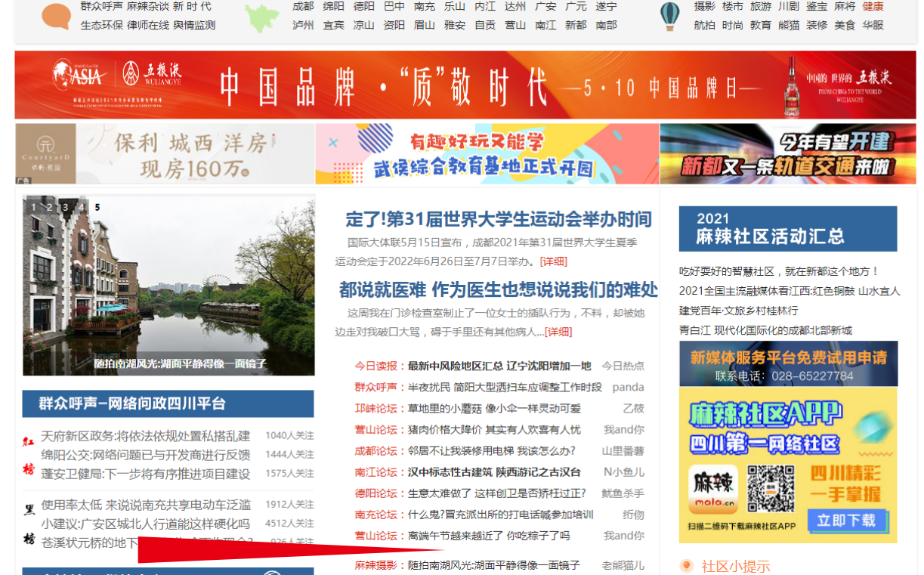The height and width of the screenshot is (575, 924).
Task: Click the green Sichuan map icon
Action: click(261, 17)
